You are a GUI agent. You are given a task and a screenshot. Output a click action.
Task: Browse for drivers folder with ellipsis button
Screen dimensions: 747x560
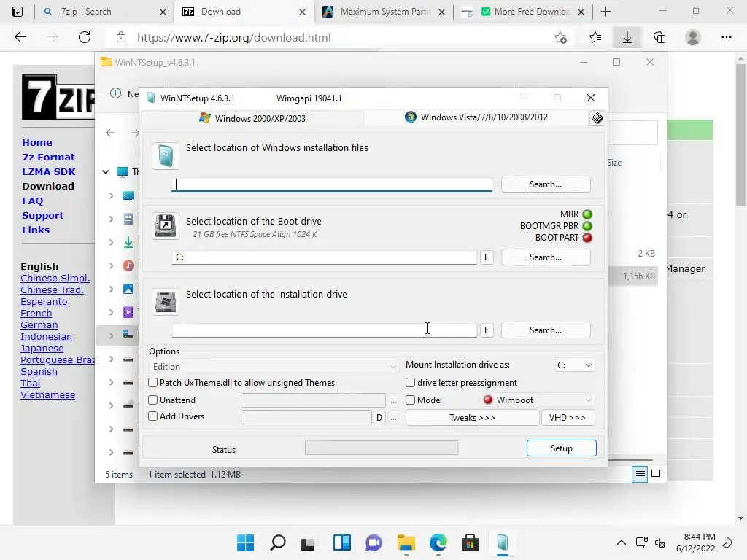[x=393, y=418]
